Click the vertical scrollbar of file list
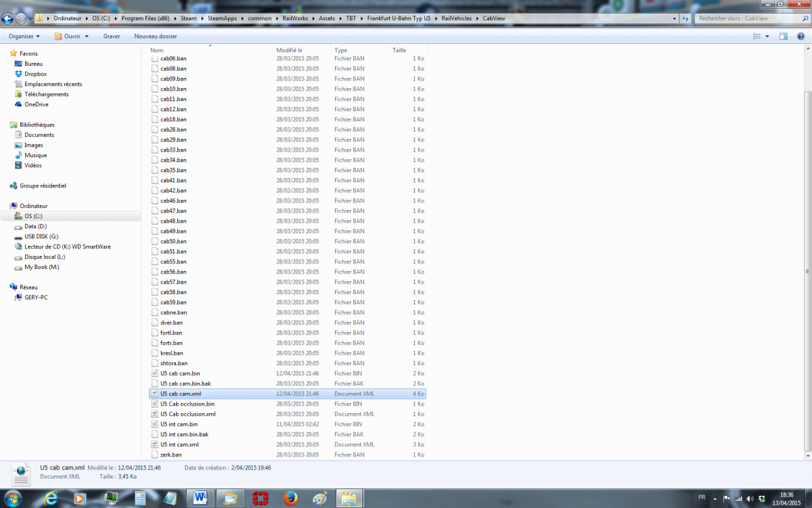This screenshot has height=508, width=812. [807, 271]
